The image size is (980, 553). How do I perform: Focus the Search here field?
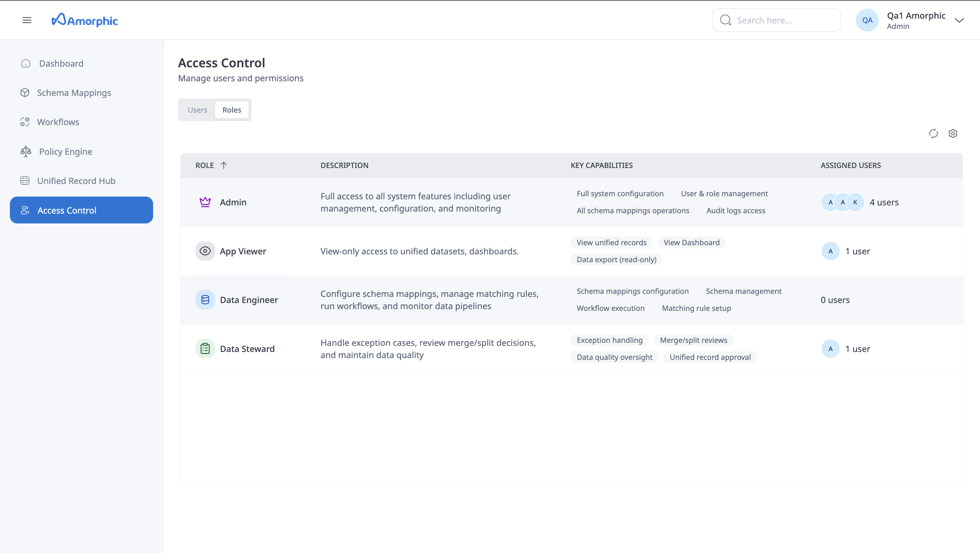[x=784, y=20]
